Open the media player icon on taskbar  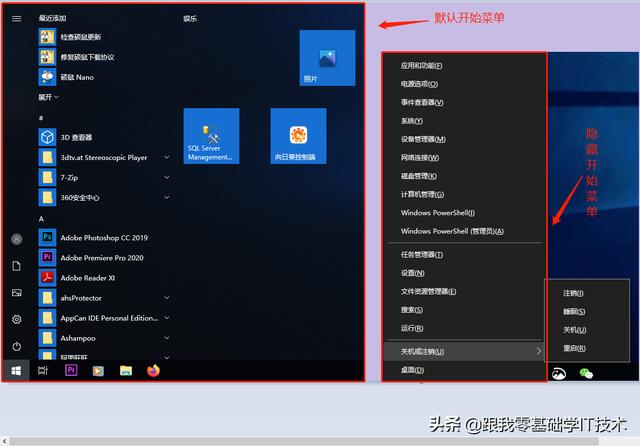click(98, 371)
